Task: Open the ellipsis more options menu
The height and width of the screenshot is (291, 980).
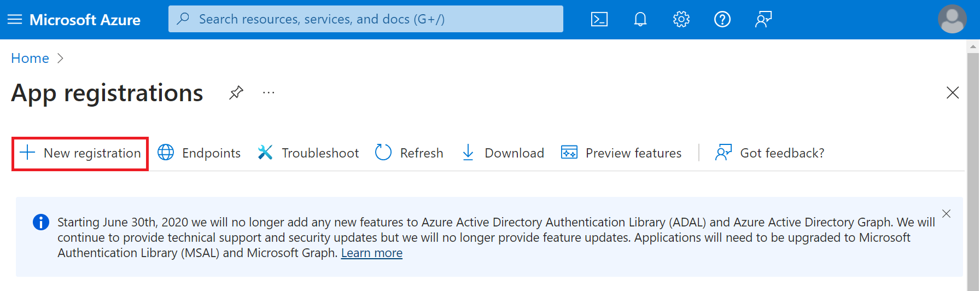Action: (269, 92)
